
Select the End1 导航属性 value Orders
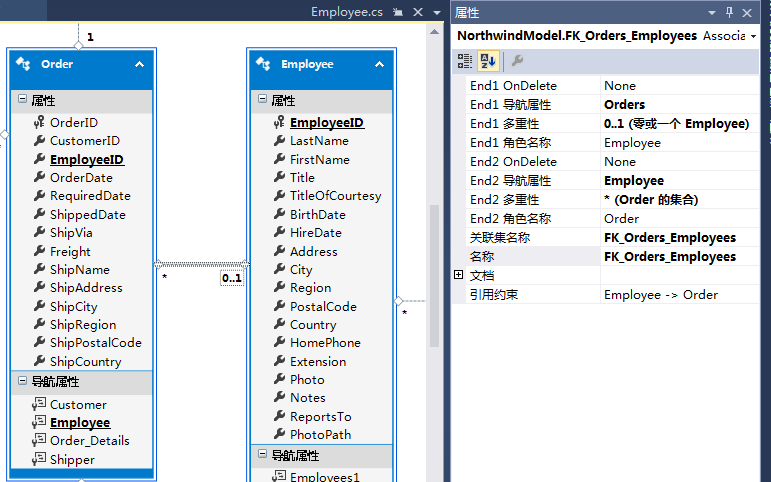624,105
